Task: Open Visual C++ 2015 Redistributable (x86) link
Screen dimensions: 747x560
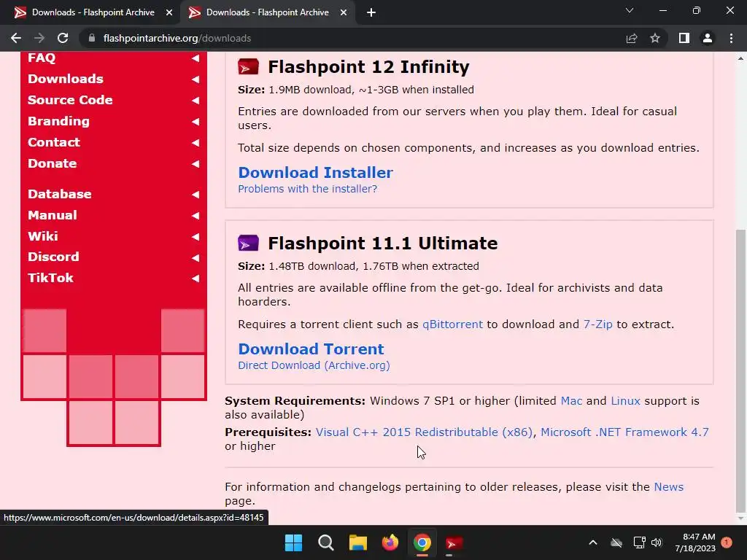Action: pyautogui.click(x=424, y=432)
